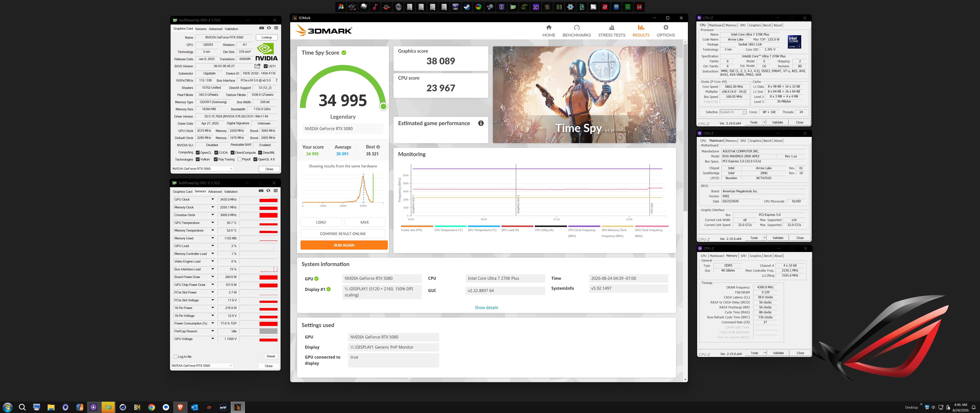
Task: Expand the GPU Voltage sensor dropdown arrow
Action: (213, 339)
